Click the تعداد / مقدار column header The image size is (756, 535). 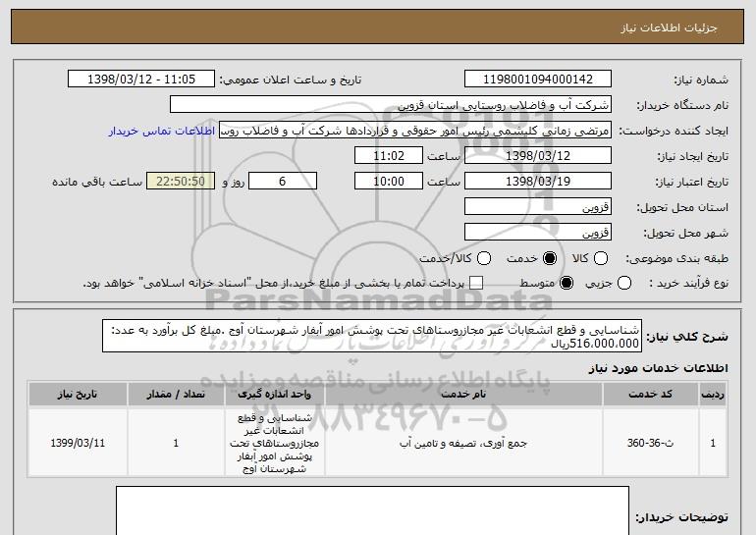(x=176, y=395)
